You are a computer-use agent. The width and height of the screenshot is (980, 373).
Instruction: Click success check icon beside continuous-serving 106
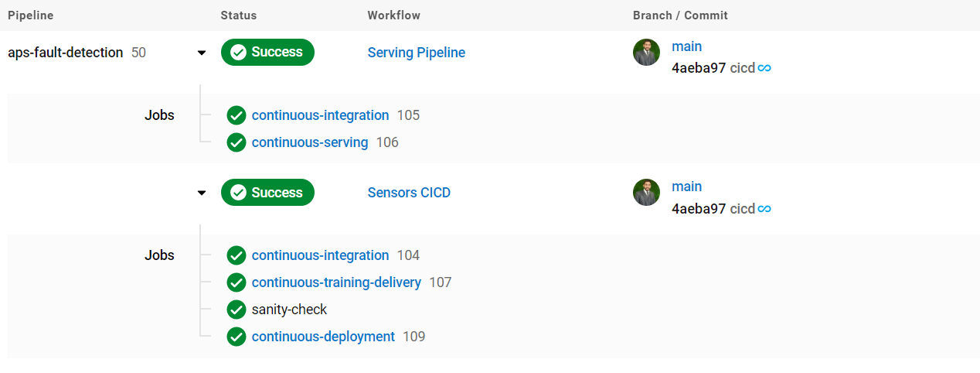(236, 142)
